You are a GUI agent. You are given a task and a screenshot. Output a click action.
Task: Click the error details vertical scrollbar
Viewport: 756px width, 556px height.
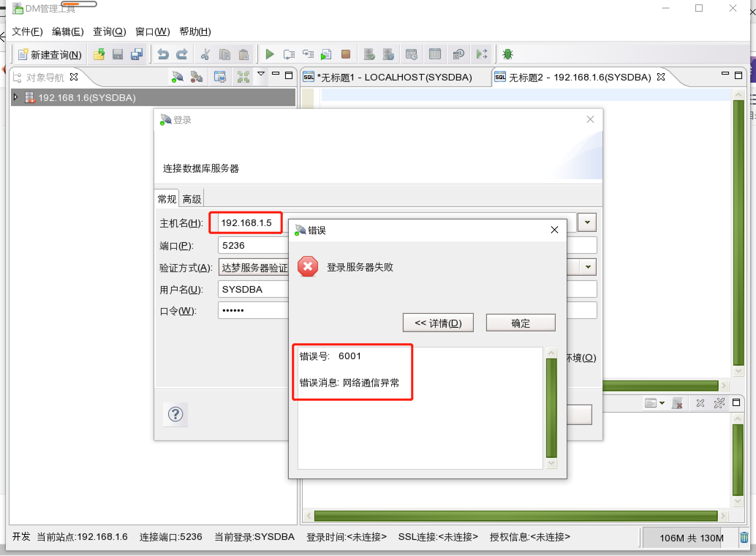[x=551, y=407]
